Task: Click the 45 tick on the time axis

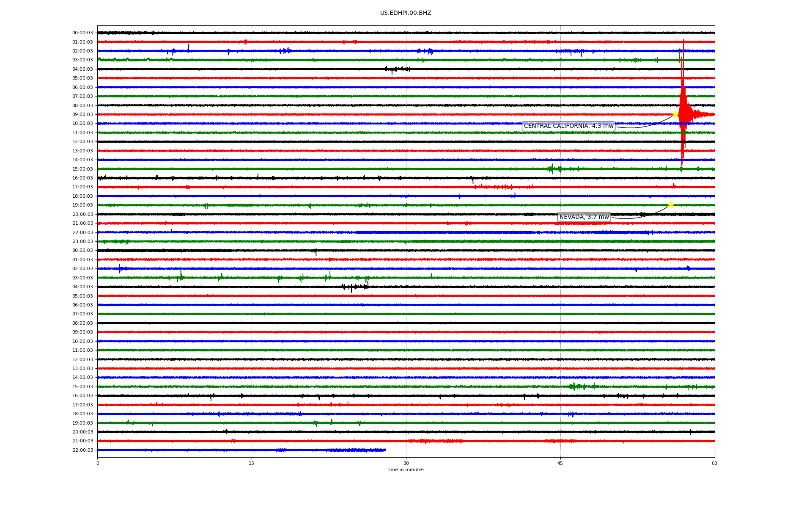Action: click(560, 463)
